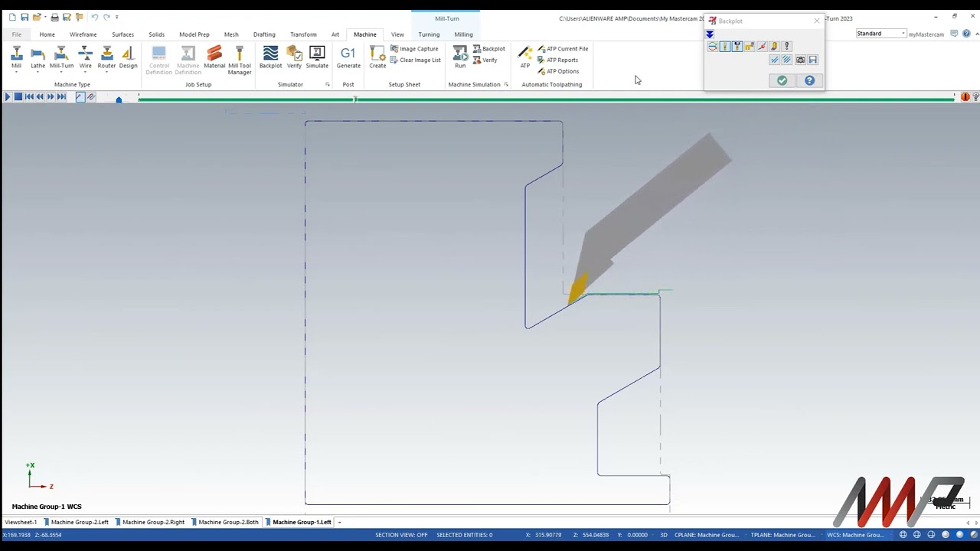The image size is (980, 551).
Task: Create a setup sheet
Action: tap(377, 57)
